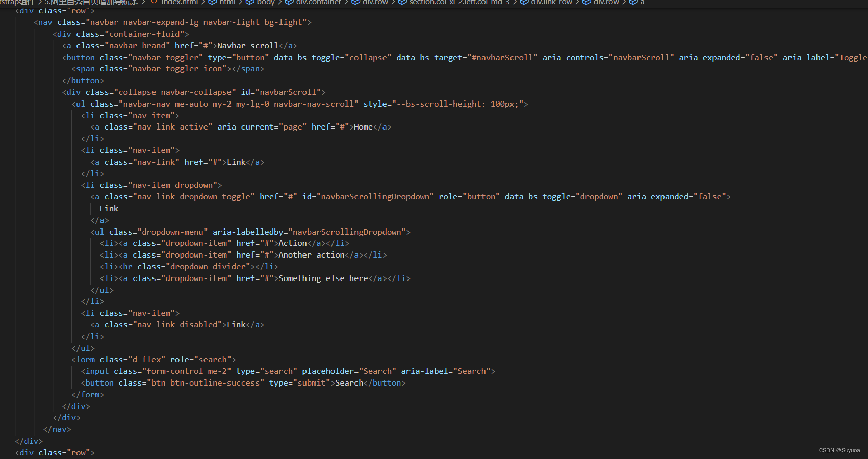Click the CSDN @Suyuoa watermark link
Screen dimensions: 868x459
(839, 450)
